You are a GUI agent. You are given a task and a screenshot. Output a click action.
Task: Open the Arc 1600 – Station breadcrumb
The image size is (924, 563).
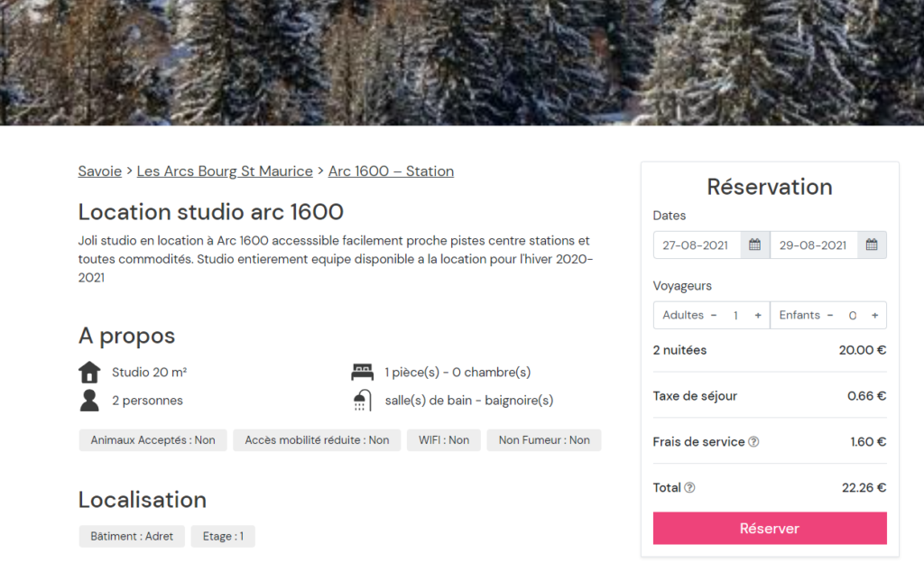coord(391,171)
